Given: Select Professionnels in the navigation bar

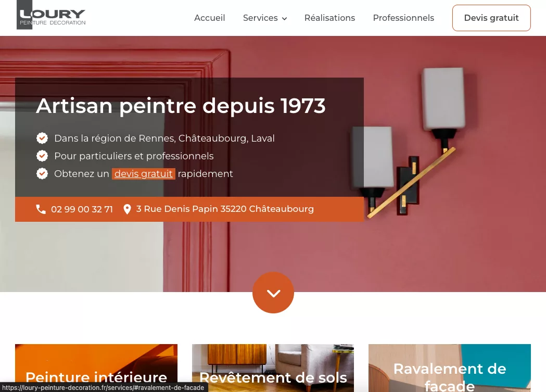Looking at the screenshot, I should 403,18.
